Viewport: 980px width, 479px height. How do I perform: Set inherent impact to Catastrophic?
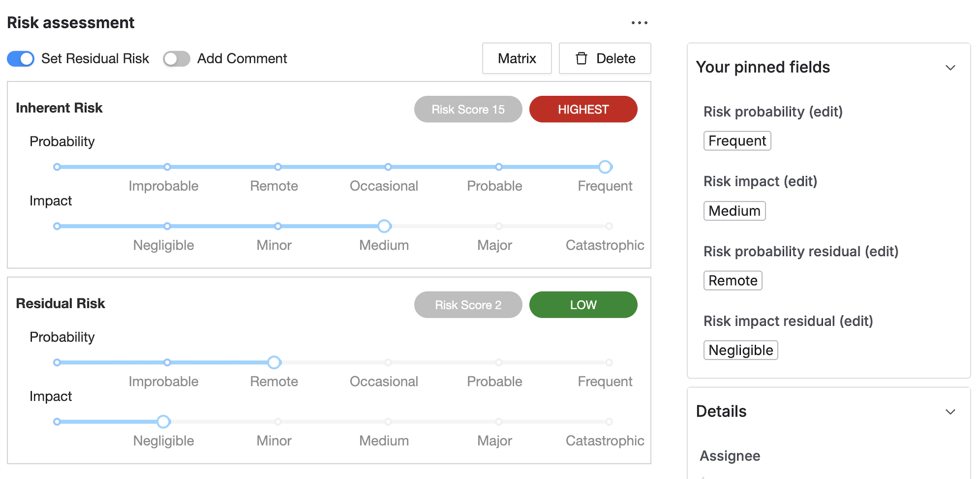point(609,226)
